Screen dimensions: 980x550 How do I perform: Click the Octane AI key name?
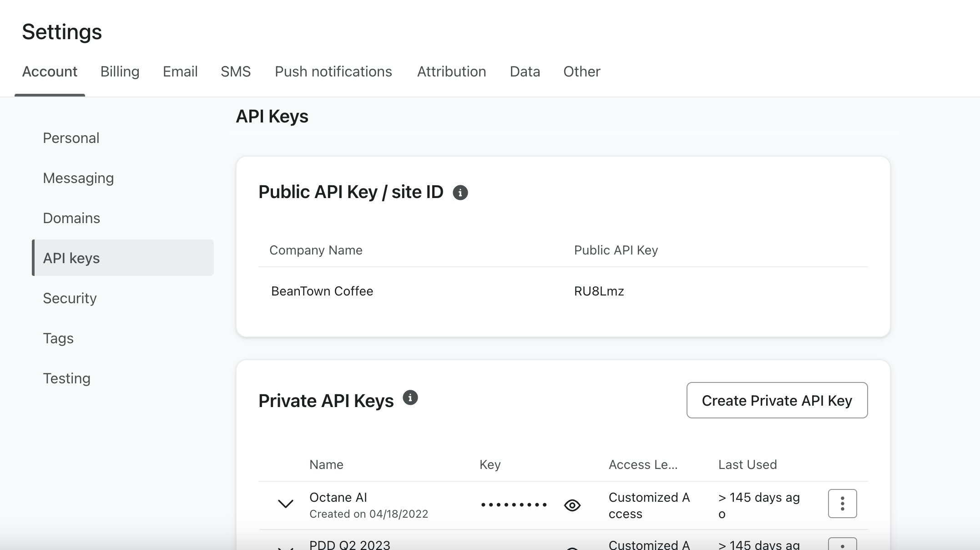tap(338, 497)
